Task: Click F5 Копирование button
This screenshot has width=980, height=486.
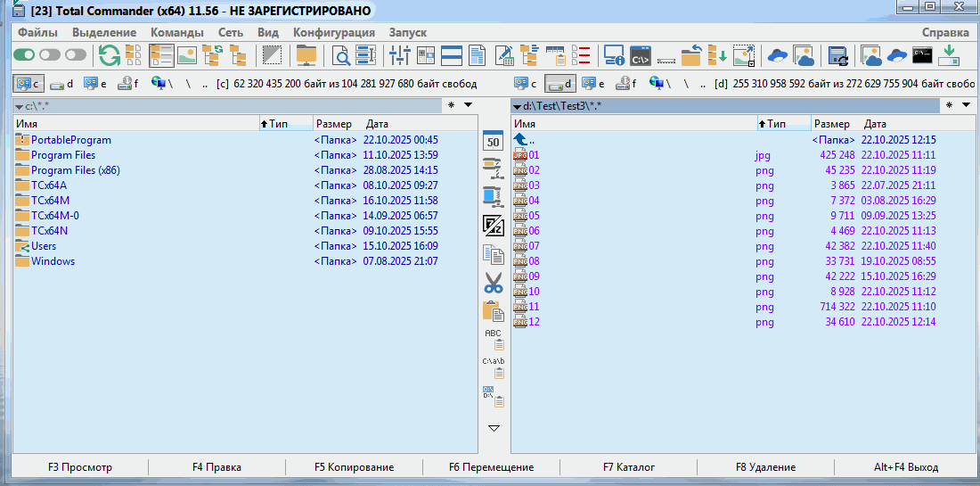Action: (354, 467)
